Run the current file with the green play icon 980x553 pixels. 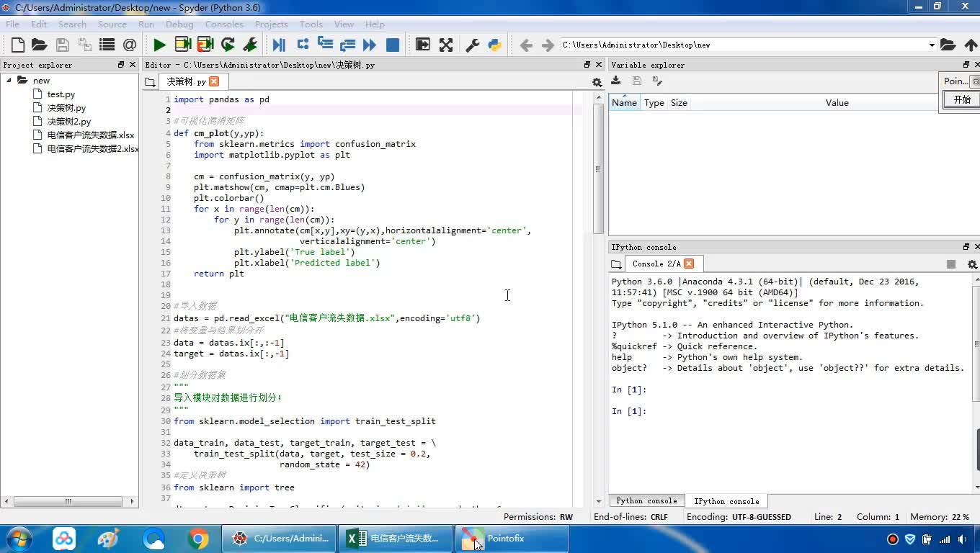(159, 45)
